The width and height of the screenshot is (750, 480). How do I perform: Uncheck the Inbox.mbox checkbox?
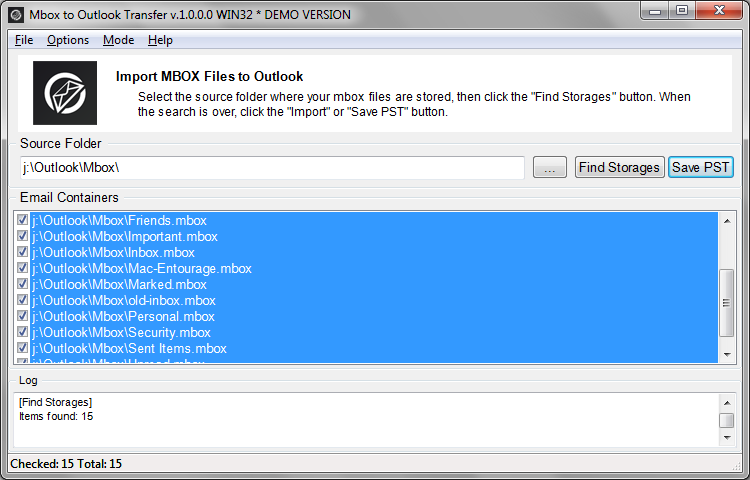tap(22, 252)
